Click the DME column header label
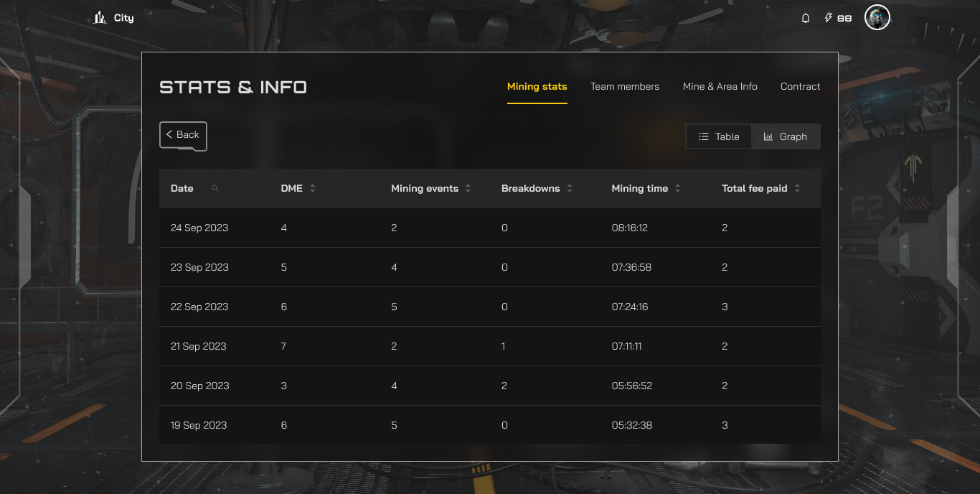 [292, 188]
